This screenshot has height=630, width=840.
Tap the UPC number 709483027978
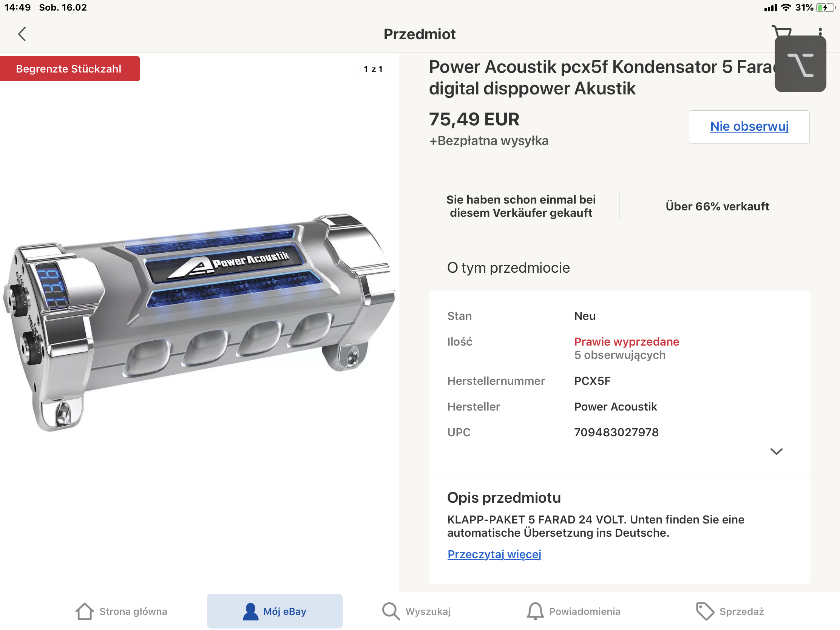click(616, 432)
